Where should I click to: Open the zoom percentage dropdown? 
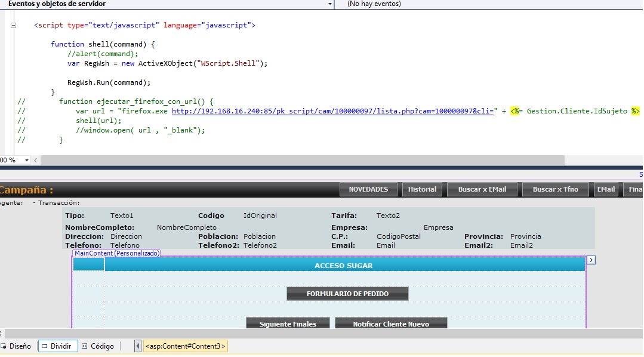pos(27,160)
